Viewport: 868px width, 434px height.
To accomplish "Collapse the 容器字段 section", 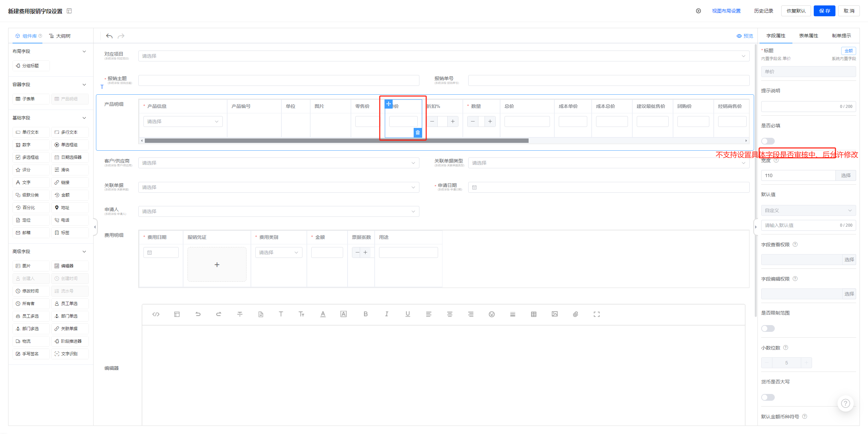I will [84, 84].
